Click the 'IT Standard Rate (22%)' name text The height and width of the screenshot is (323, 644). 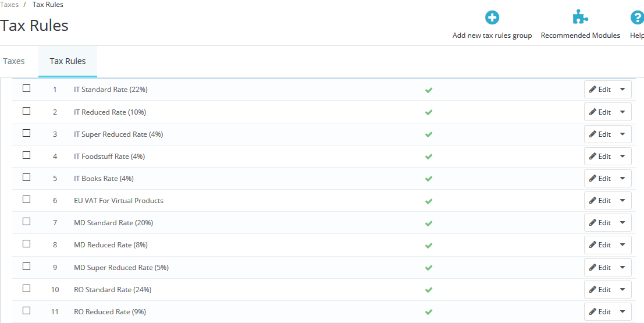(111, 90)
